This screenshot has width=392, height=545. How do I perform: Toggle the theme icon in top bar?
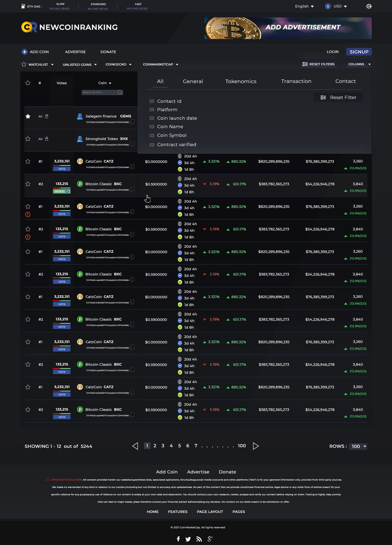point(369,6)
